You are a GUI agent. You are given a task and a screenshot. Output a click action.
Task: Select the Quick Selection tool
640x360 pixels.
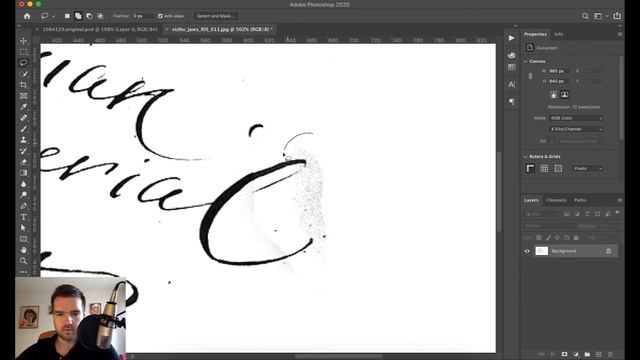tap(23, 74)
